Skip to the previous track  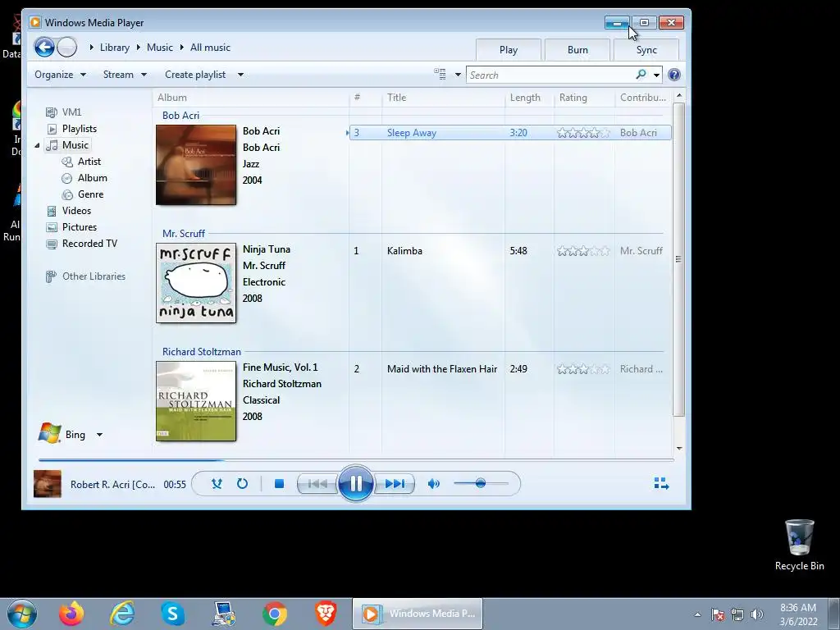317,484
